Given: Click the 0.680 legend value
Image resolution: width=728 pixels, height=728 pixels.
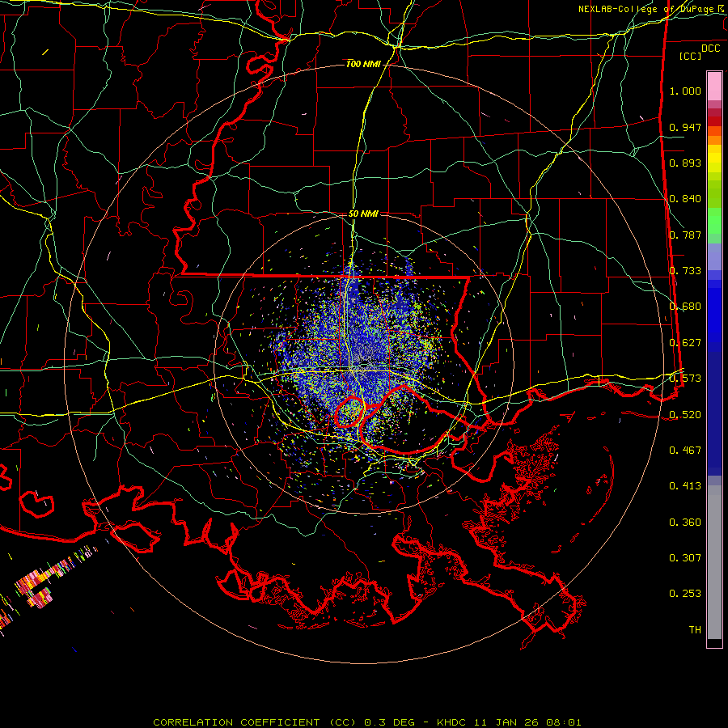Looking at the screenshot, I should tap(685, 307).
